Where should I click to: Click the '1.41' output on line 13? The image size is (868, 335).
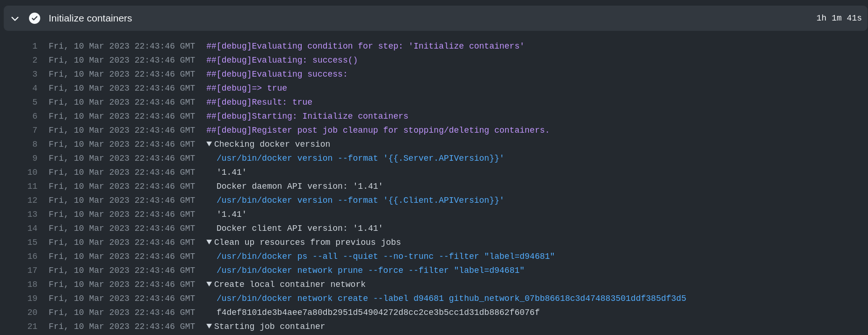(231, 214)
